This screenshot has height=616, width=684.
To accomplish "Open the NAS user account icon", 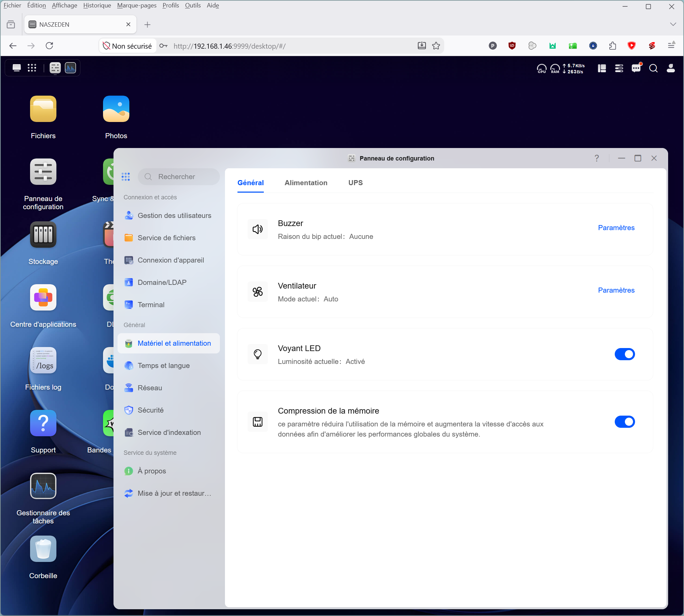I will coord(671,68).
